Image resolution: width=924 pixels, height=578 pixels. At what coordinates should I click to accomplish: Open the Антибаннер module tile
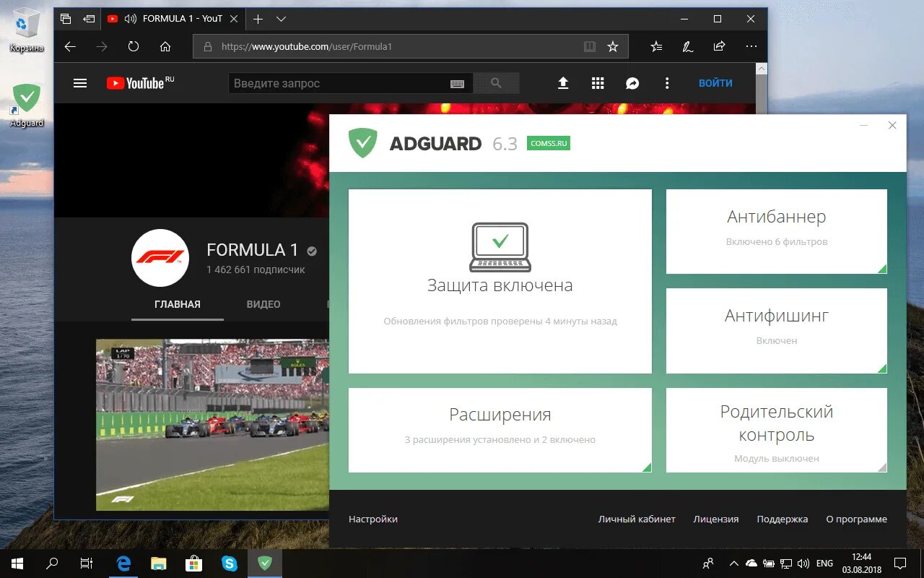776,231
